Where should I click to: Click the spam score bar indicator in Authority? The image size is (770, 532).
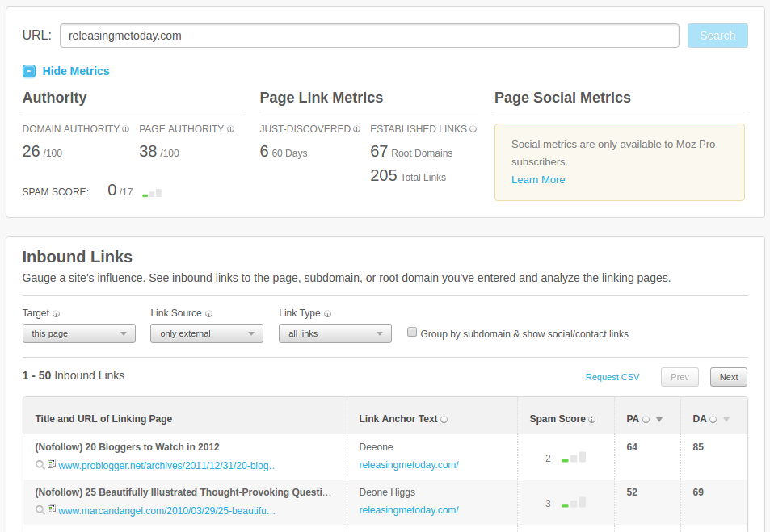pos(152,194)
